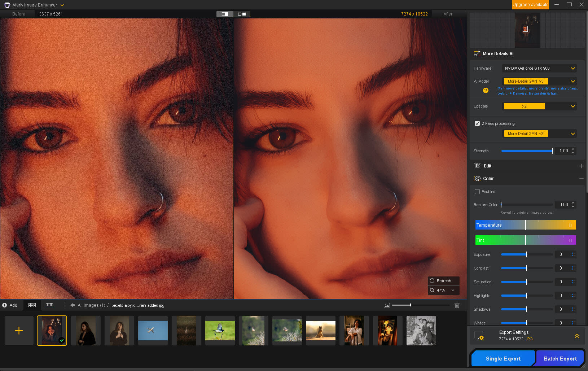Click the Add button above the filmstrip
Screen dimensions: 588x371
click(x=10, y=305)
